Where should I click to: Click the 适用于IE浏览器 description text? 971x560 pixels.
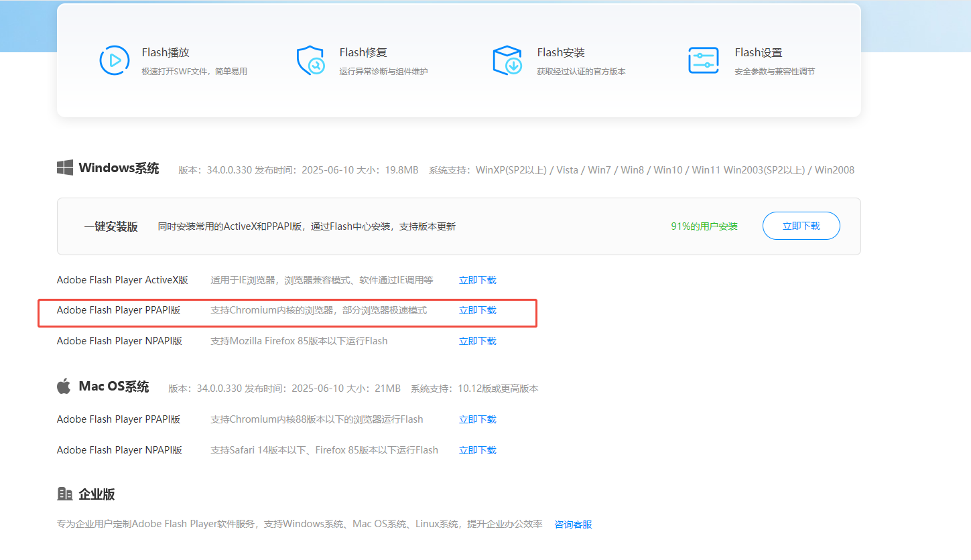tap(322, 280)
